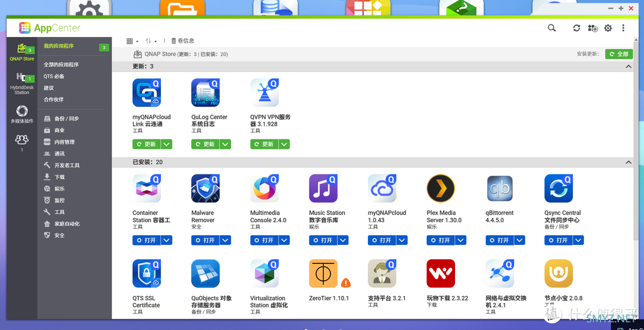Click the myQNAPcloud 1.0.43 app icon
The image size is (644, 330).
(382, 188)
